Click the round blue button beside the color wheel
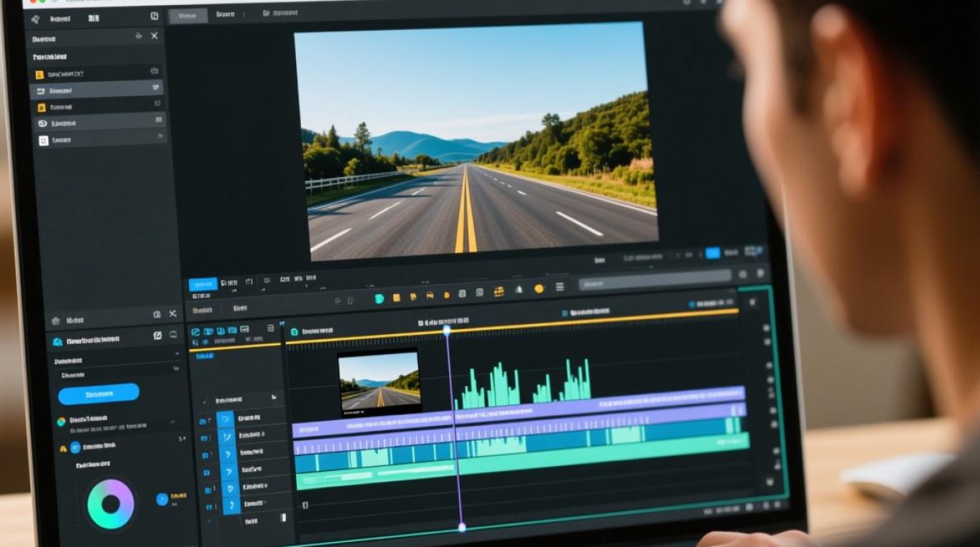The width and height of the screenshot is (980, 547). 162,500
